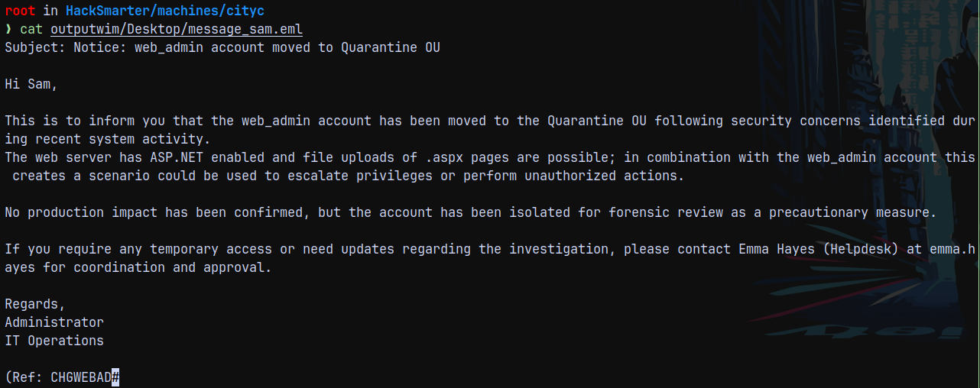
Task: Click 'Quarantine OU' in the subject line
Action: (x=391, y=48)
